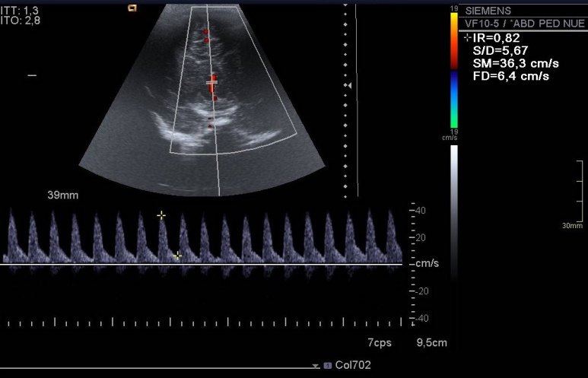Image resolution: width=588 pixels, height=378 pixels.
Task: Click the small Col702 square icon
Action: pos(328,366)
